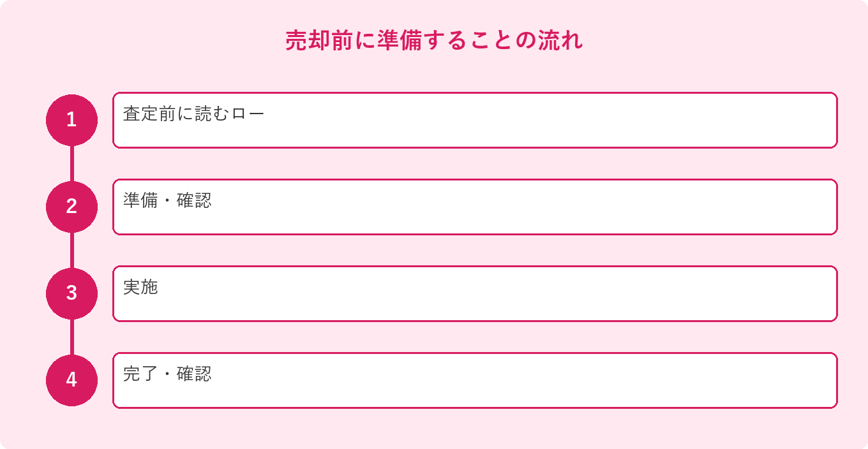868x449 pixels.
Task: Click the pink background below step 4
Action: (x=434, y=429)
